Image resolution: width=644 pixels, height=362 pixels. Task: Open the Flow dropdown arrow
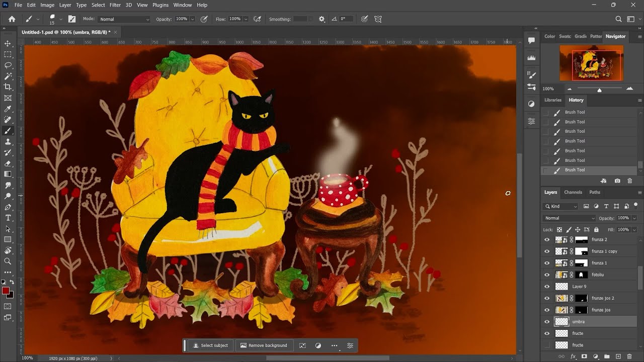tap(246, 19)
